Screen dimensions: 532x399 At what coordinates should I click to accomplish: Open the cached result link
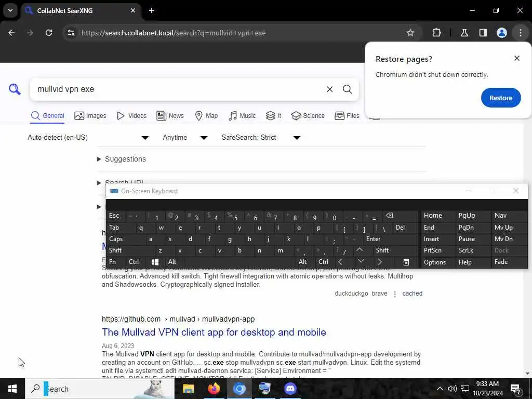(x=412, y=294)
